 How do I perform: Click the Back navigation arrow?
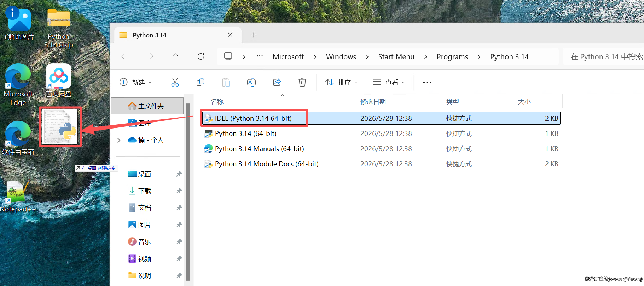coord(124,56)
